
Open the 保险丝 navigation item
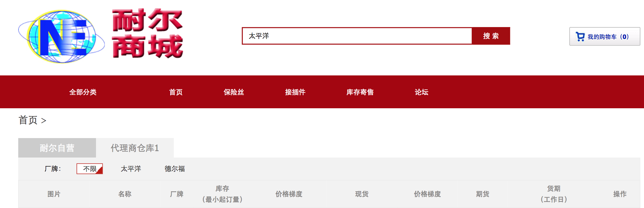(x=234, y=92)
